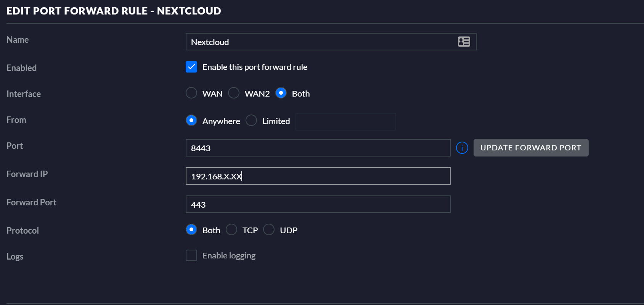Image resolution: width=644 pixels, height=305 pixels.
Task: Click into the Name field containing Nextcloud
Action: click(320, 42)
